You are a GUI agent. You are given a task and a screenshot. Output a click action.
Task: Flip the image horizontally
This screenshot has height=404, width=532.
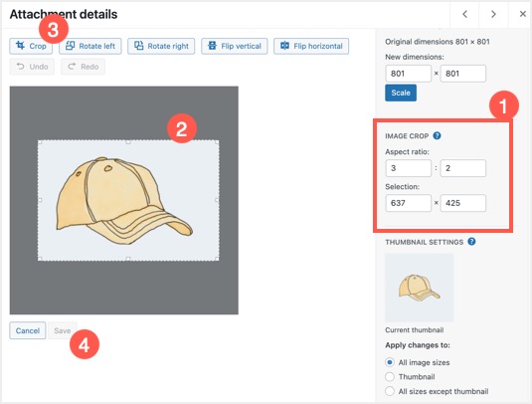click(x=311, y=46)
